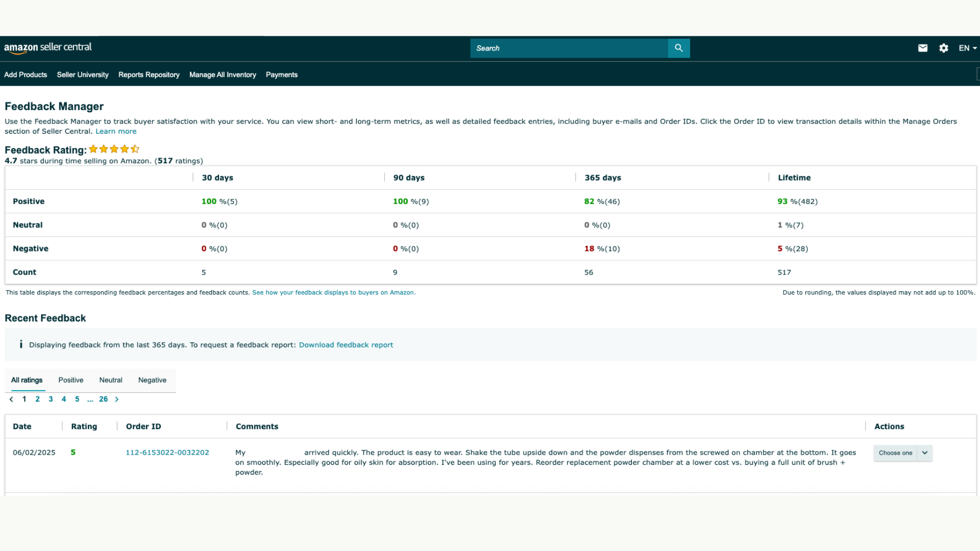Viewport: 980px width, 551px height.
Task: Click the magnifier search button
Action: point(679,48)
